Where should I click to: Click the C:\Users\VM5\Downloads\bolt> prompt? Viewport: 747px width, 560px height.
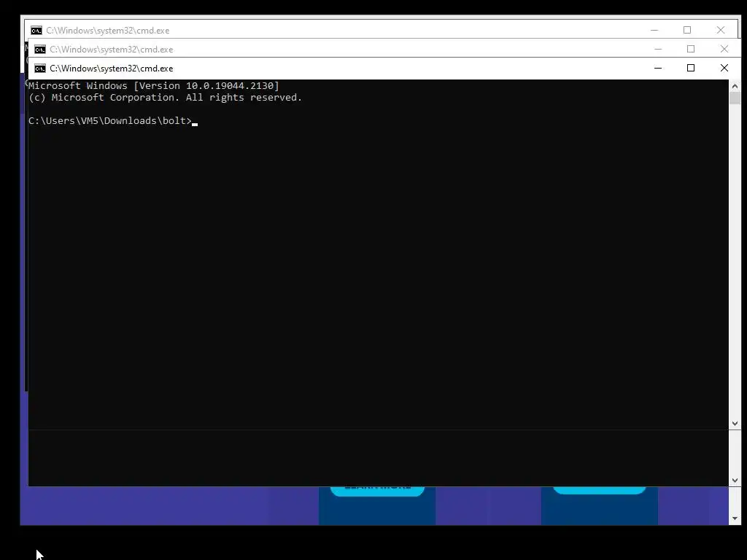coord(110,121)
